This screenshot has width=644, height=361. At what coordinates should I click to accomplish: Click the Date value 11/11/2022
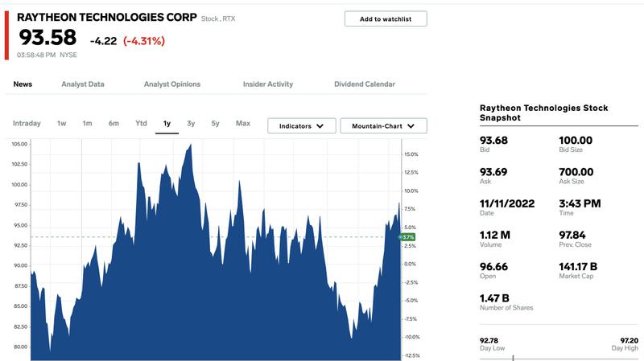click(507, 203)
